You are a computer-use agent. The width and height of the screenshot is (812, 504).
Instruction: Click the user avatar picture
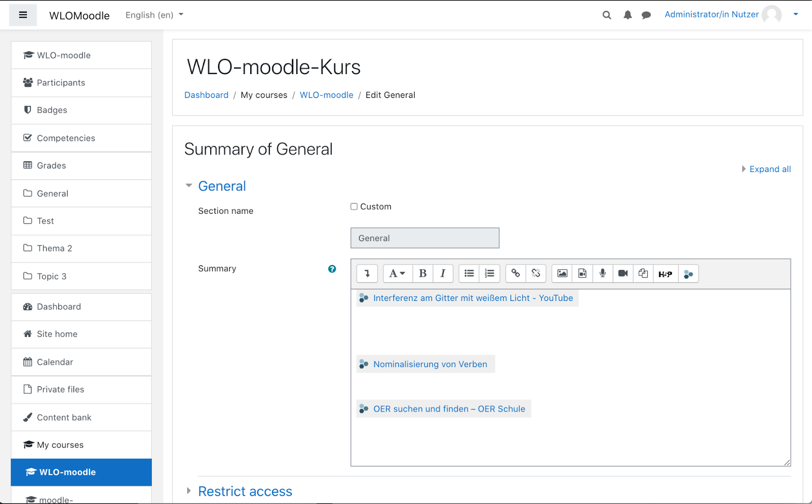tap(772, 15)
